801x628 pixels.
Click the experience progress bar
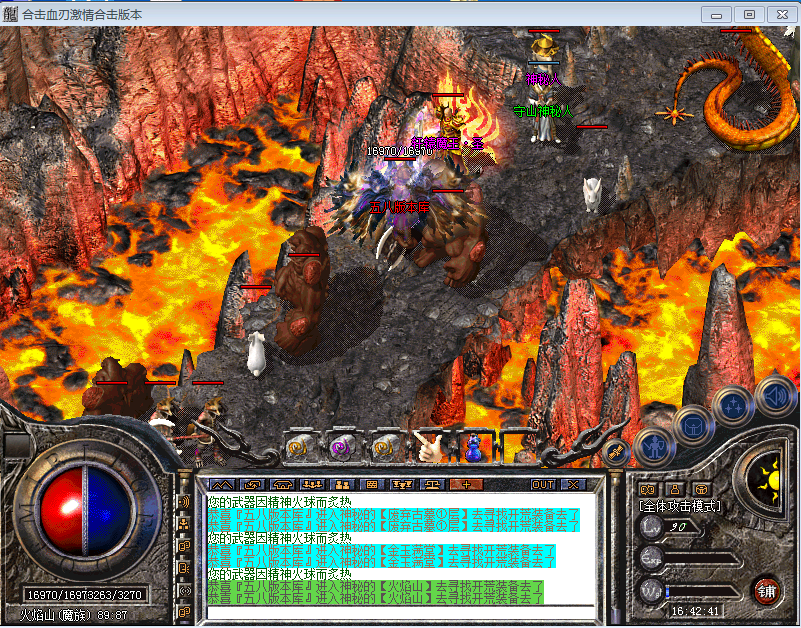click(x=703, y=558)
